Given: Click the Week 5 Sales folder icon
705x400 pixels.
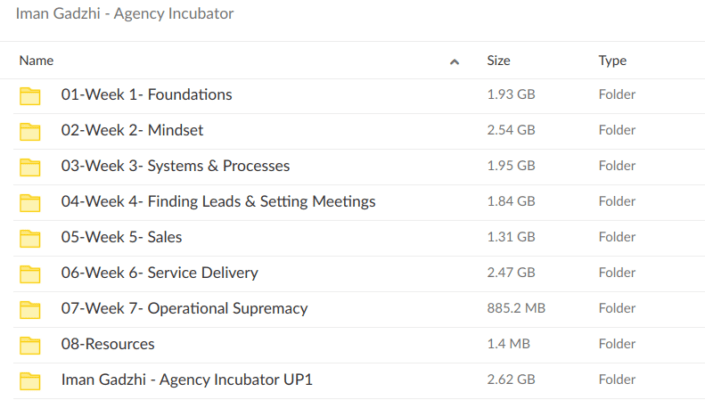Looking at the screenshot, I should tap(30, 238).
